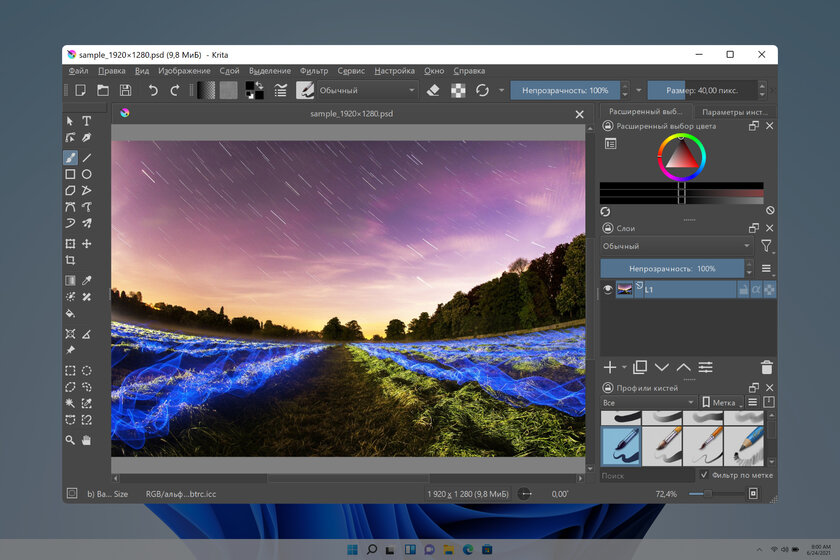The image size is (840, 560).
Task: Select the Rectangle tool
Action: coord(70,174)
